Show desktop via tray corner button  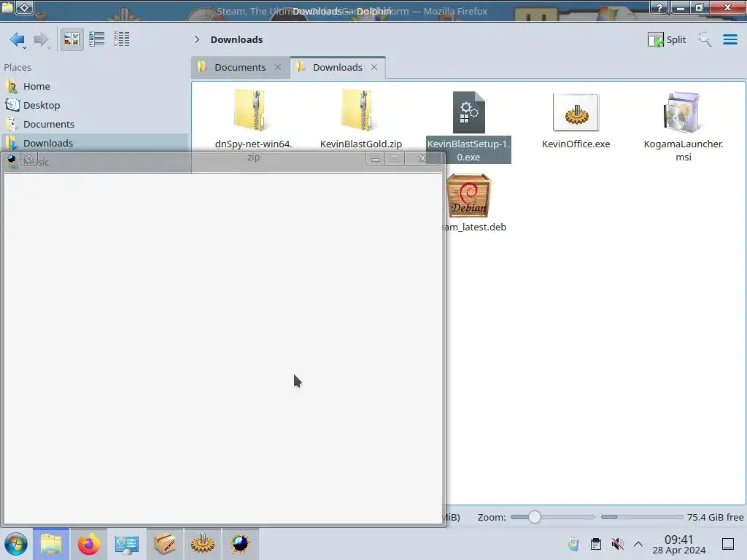(727, 544)
